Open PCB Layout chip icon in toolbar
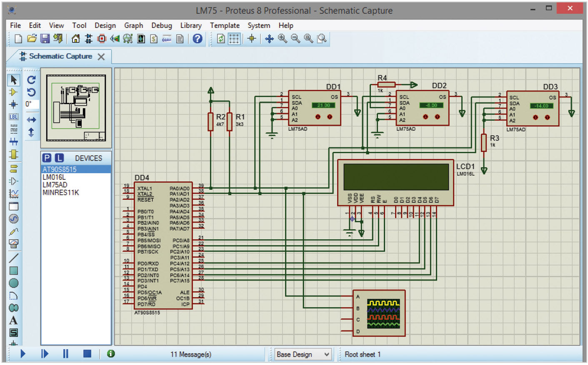 click(x=102, y=39)
